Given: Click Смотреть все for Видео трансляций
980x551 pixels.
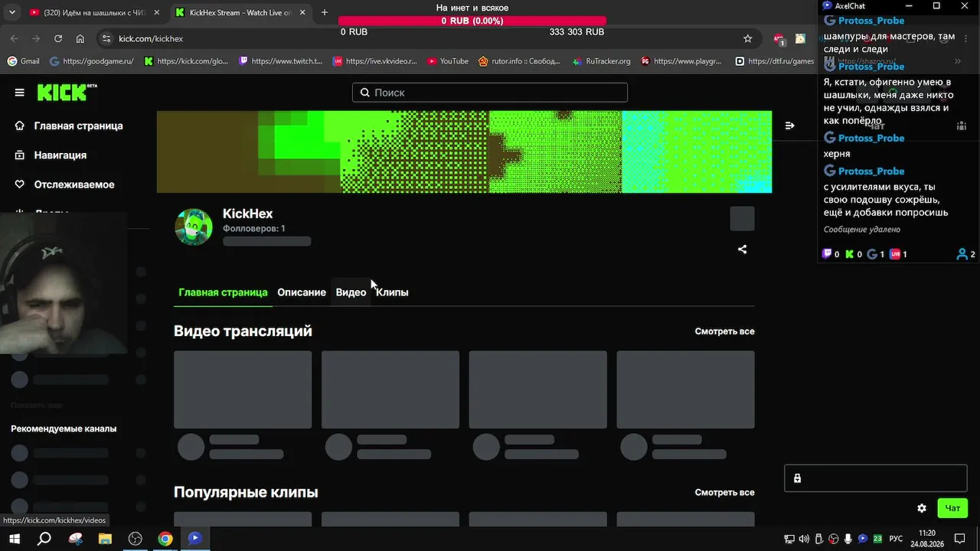Looking at the screenshot, I should (x=724, y=331).
